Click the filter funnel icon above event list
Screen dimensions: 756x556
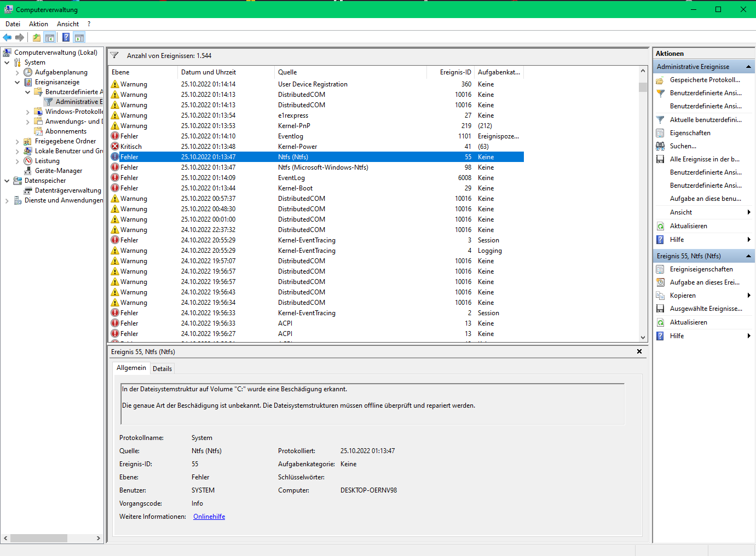tap(114, 55)
